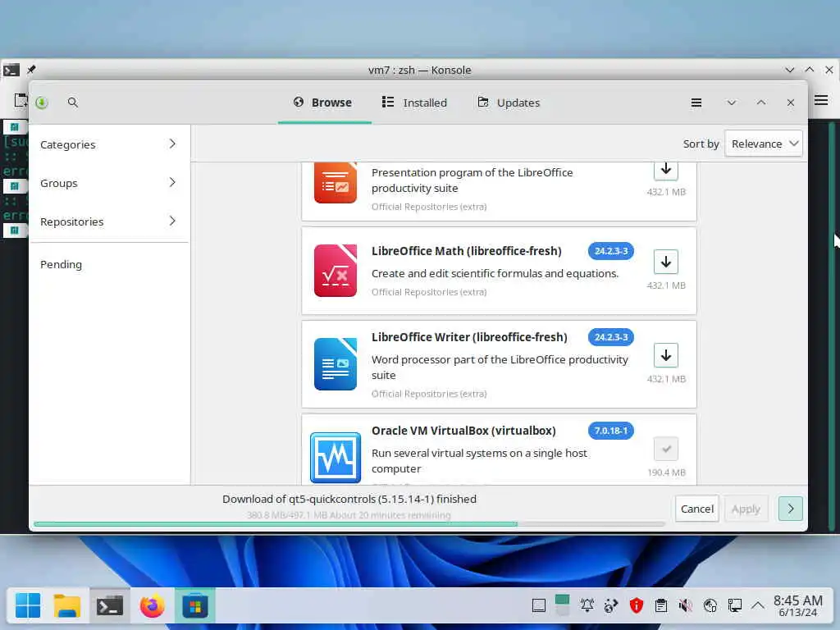Click the 24.2.3-3 version badge for LibreOffice Math
This screenshot has height=630, width=840.
(x=610, y=251)
